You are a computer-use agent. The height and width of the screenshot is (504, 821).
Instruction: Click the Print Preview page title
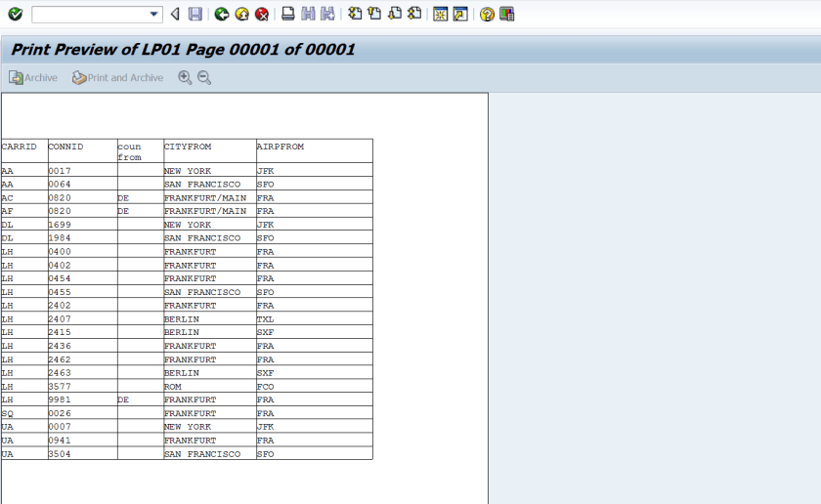point(184,50)
